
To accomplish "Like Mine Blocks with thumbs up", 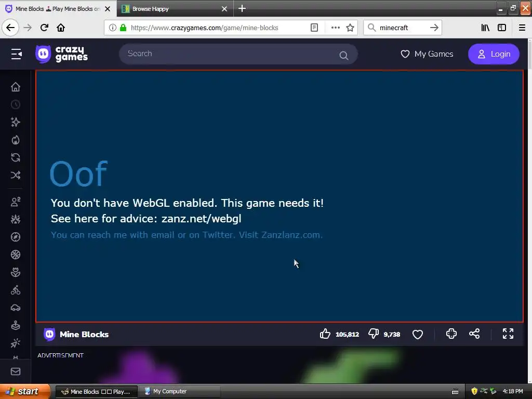I will pyautogui.click(x=325, y=334).
